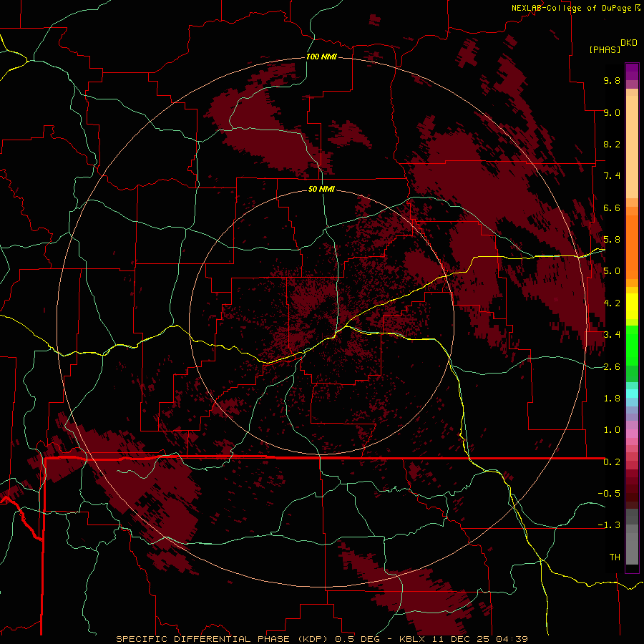Screen dimensions: 644x644
Task: Click the 9.8 value on the color scale
Action: click(x=612, y=80)
